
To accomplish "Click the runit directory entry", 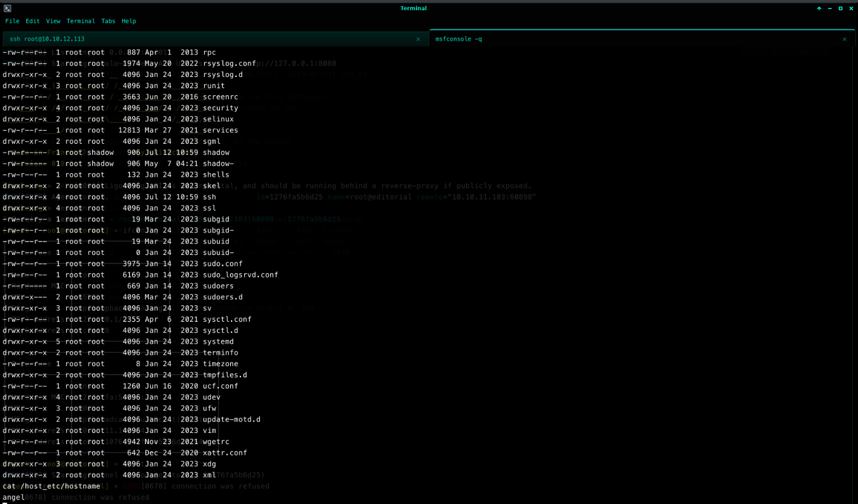I will [214, 86].
